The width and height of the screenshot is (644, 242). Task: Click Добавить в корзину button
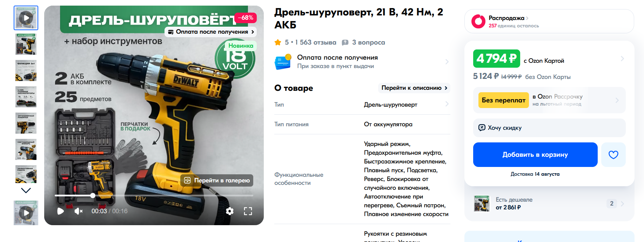[535, 155]
